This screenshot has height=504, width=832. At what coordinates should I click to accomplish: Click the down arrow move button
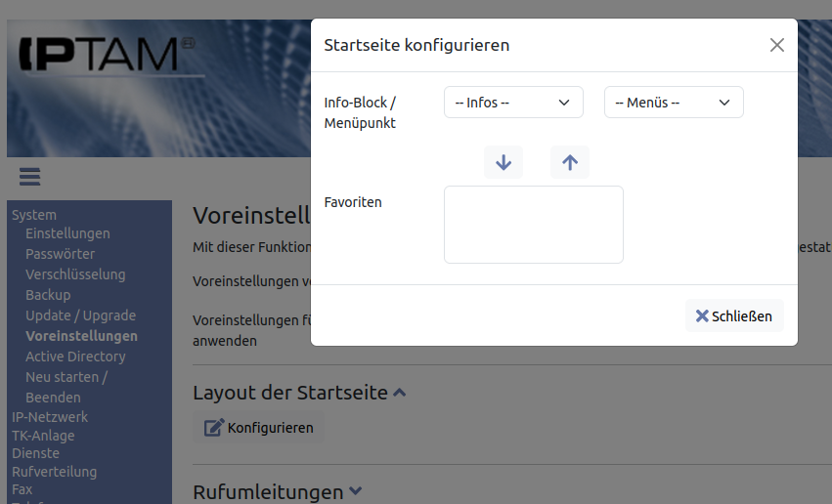pos(504,162)
